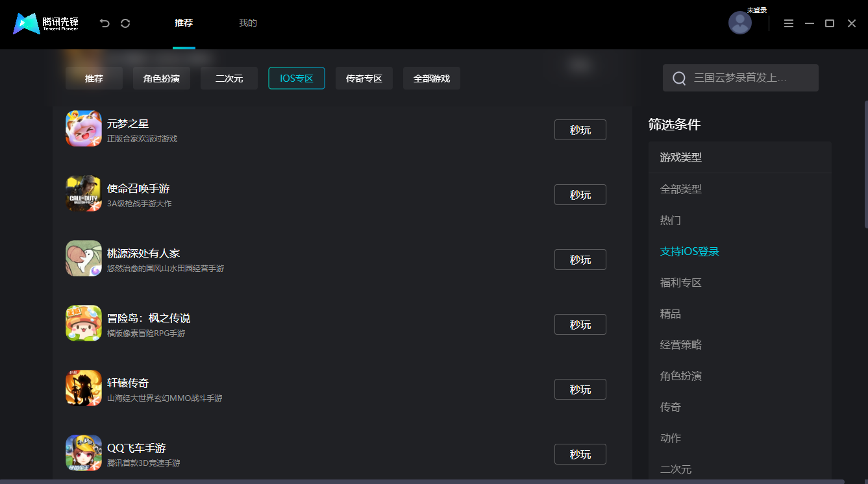Select the 热门 game type filter
Screen dimensions: 868x484
pyautogui.click(x=670, y=220)
